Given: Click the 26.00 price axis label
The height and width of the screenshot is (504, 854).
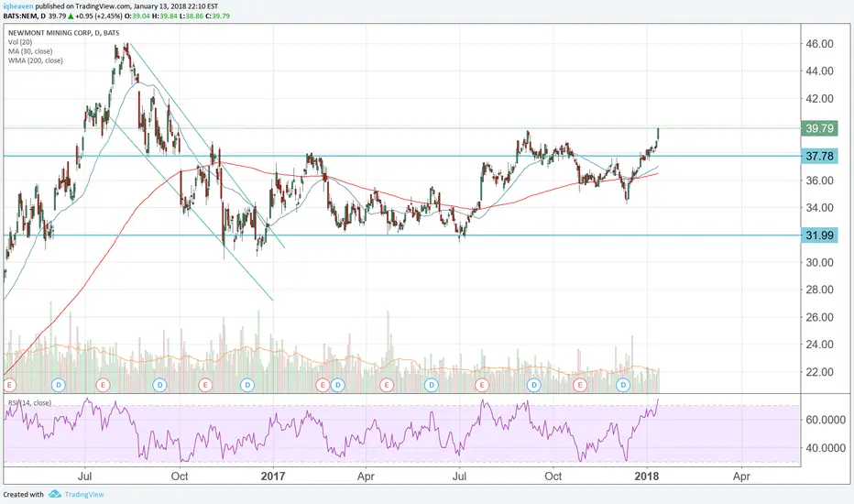Looking at the screenshot, I should click(820, 317).
